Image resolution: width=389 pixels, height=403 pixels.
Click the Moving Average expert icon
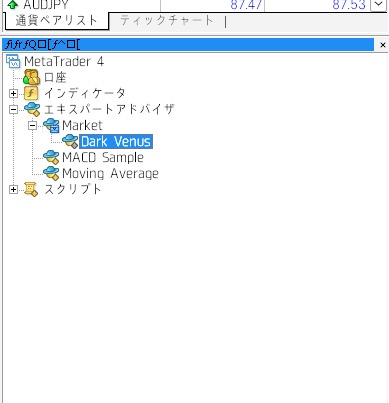[x=51, y=173]
